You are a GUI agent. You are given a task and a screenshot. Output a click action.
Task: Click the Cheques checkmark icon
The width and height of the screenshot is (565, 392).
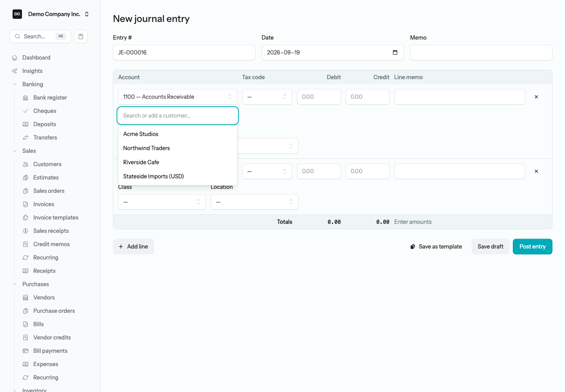click(26, 111)
